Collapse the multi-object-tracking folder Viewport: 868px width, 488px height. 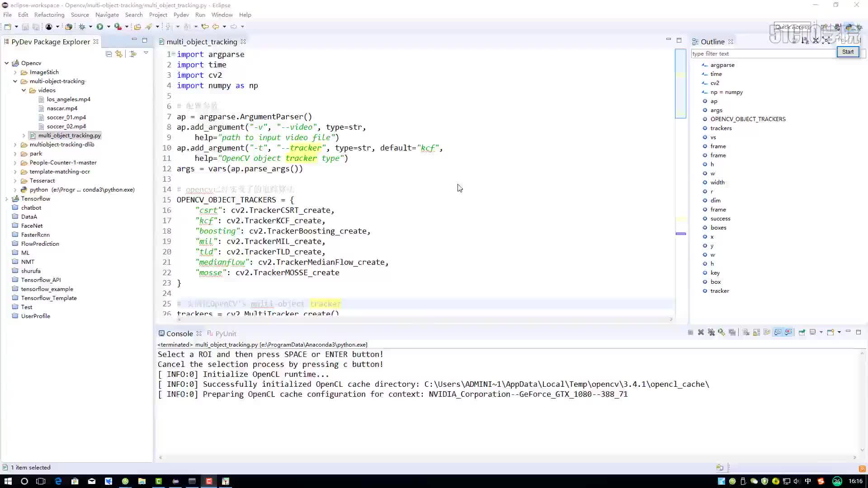click(15, 81)
